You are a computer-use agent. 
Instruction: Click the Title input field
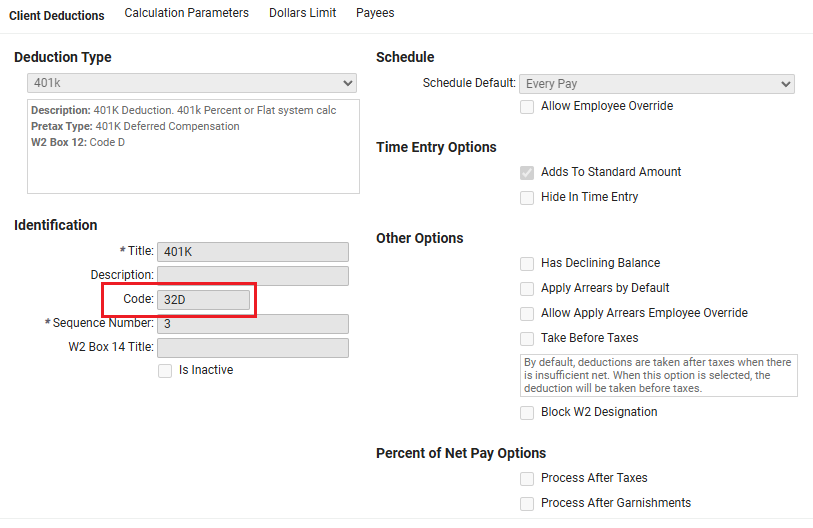[x=252, y=252]
